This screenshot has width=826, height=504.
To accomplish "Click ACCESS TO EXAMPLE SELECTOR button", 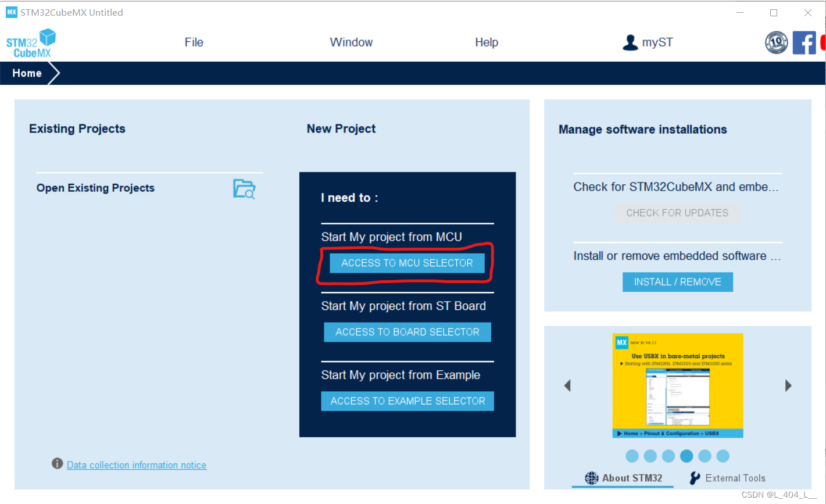I will (x=407, y=401).
